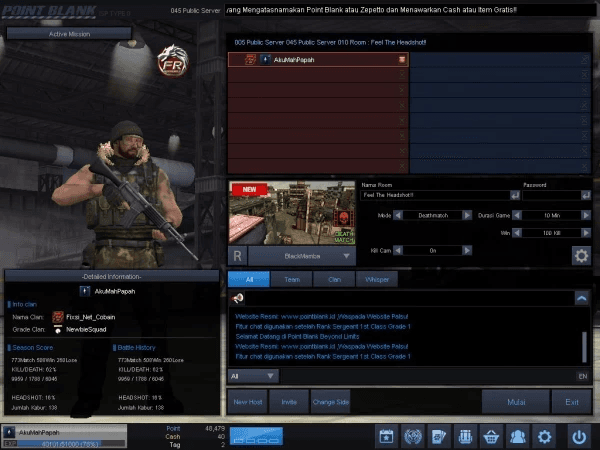Click the R random map button
The image size is (600, 450).
point(237,256)
